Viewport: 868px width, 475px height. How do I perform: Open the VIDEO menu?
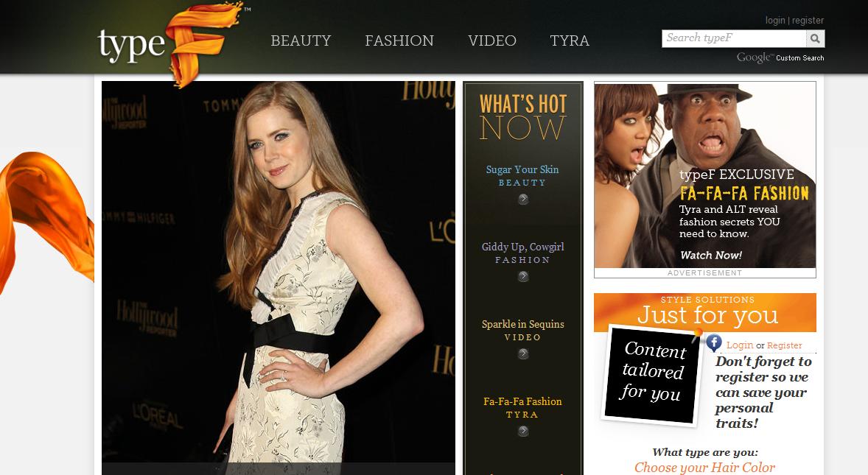point(492,41)
